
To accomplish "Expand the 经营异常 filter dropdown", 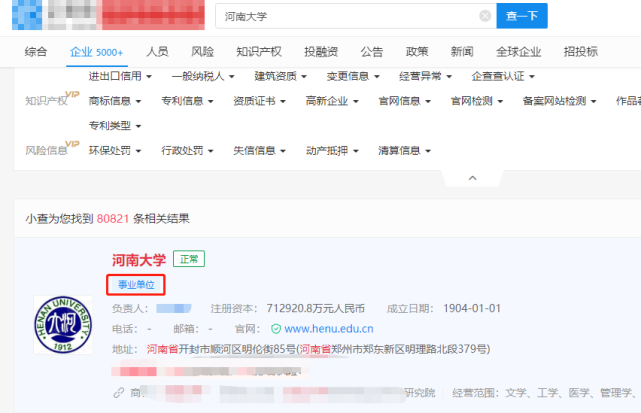I will (426, 76).
